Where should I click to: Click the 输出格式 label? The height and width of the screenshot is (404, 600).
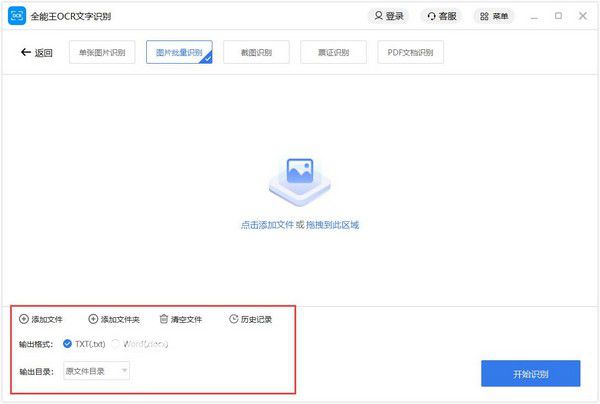36,344
